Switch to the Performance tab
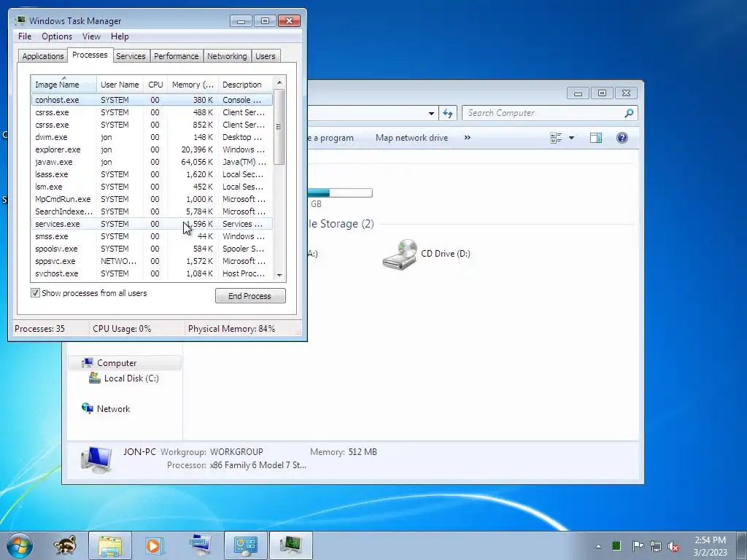747x560 pixels. click(177, 56)
